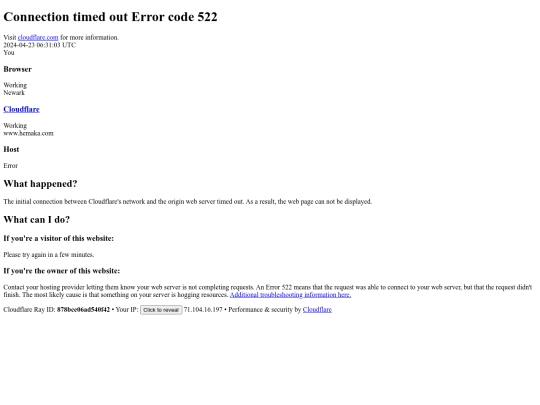Click the bold Cloudflare Ray ID value
The width and height of the screenshot is (540, 405).
(83, 310)
